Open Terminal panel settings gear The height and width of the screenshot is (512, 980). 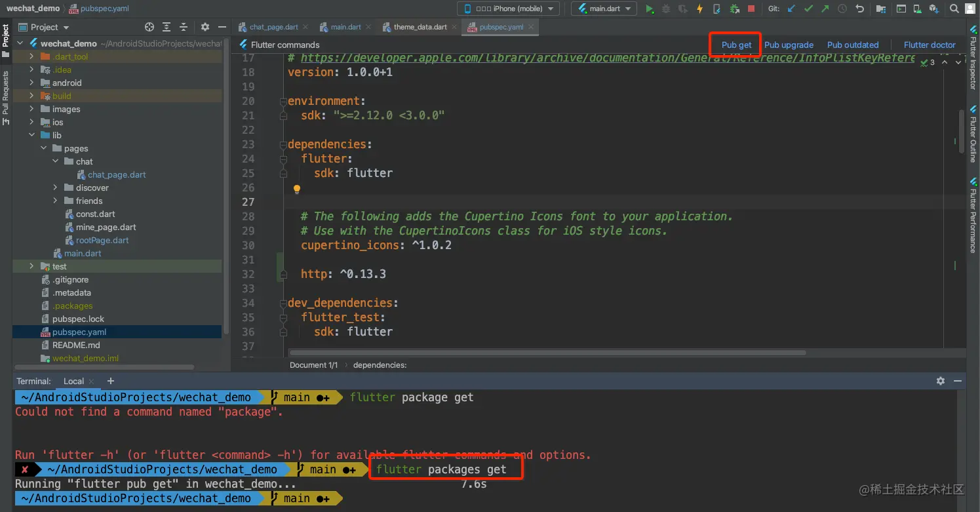click(941, 381)
